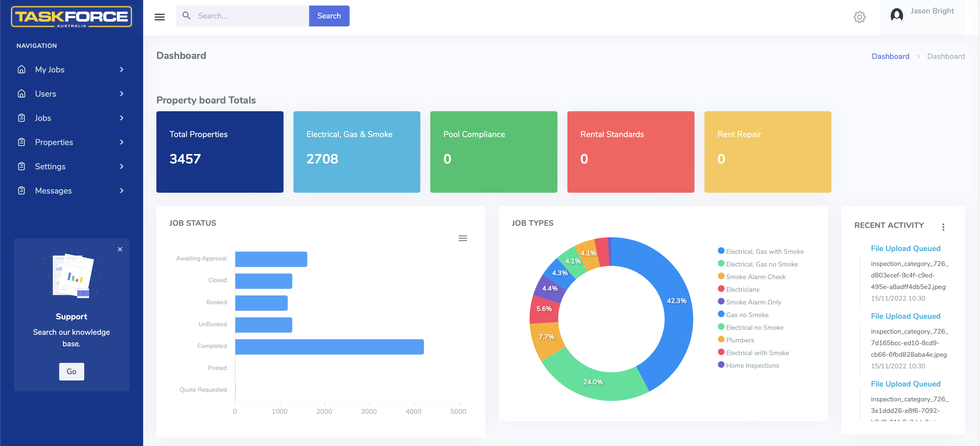
Task: Expand the Properties menu chevron
Action: coord(122,142)
